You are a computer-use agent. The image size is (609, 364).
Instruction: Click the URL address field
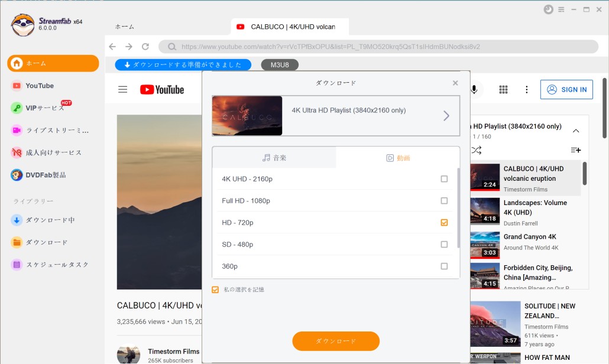point(378,47)
